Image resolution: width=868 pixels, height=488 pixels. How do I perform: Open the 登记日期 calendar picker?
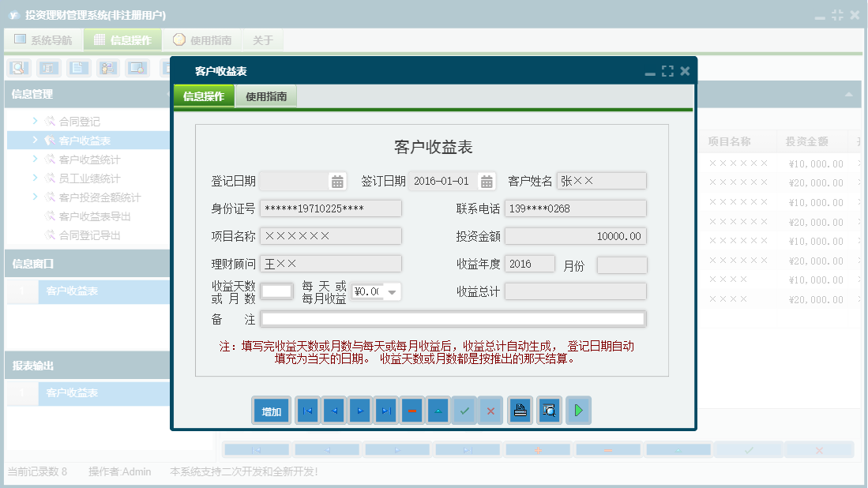[338, 180]
